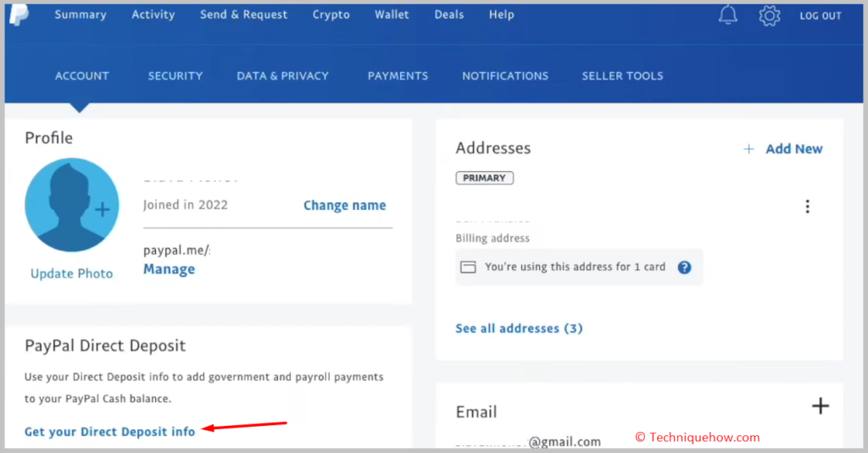Open the Help menu item
The width and height of the screenshot is (868, 453).
(502, 15)
